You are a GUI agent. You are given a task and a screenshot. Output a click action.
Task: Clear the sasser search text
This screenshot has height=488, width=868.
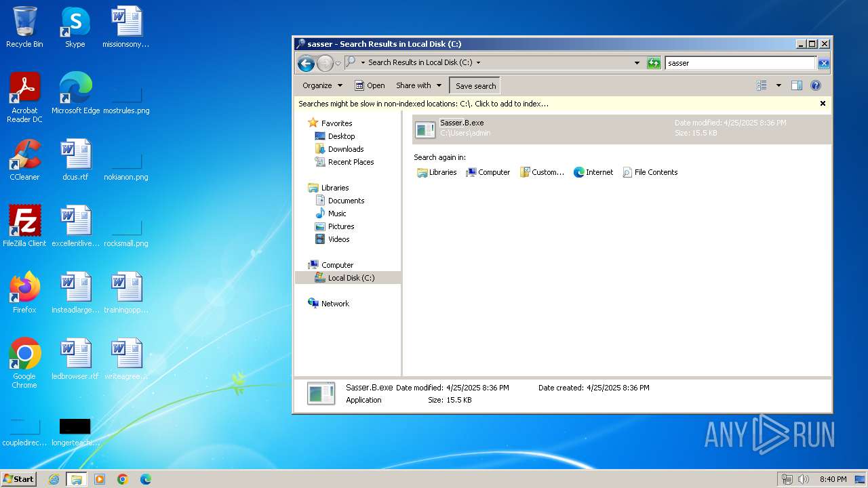[823, 63]
